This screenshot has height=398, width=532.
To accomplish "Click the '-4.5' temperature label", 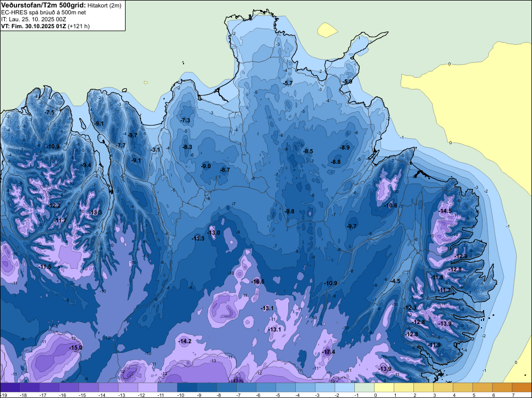I will pyautogui.click(x=396, y=281).
